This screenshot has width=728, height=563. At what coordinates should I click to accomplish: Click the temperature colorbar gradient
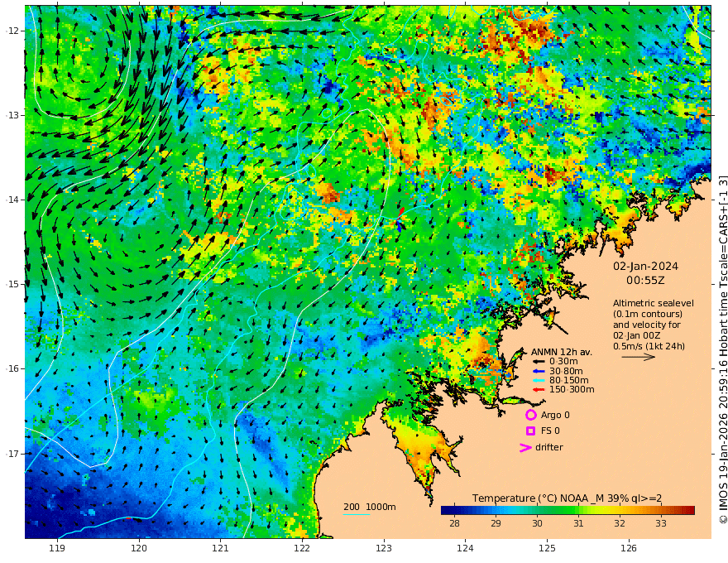568,510
